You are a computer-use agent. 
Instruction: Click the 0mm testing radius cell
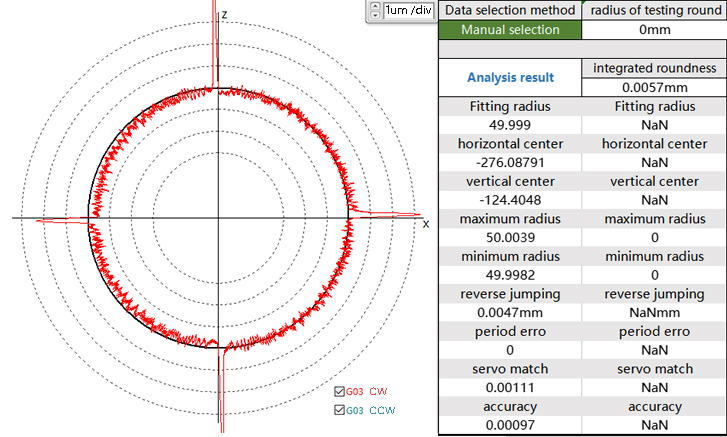coord(654,29)
